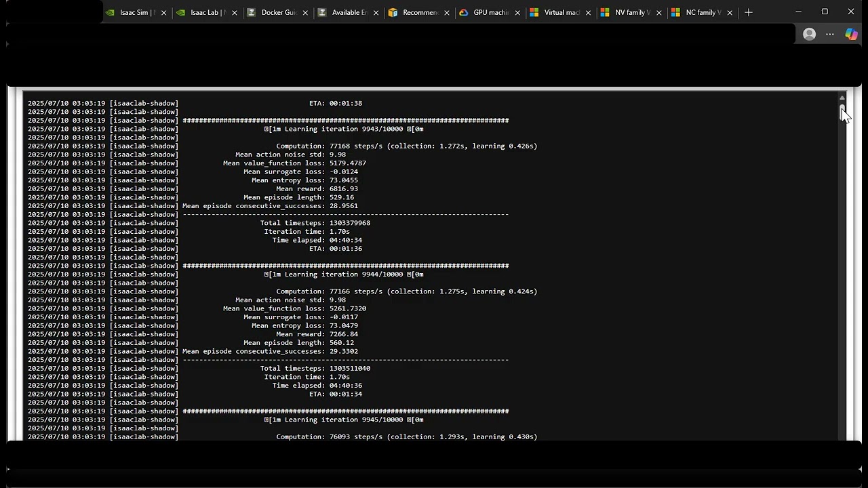This screenshot has height=488, width=868.
Task: Open the GPU machine types tab
Action: (483, 12)
